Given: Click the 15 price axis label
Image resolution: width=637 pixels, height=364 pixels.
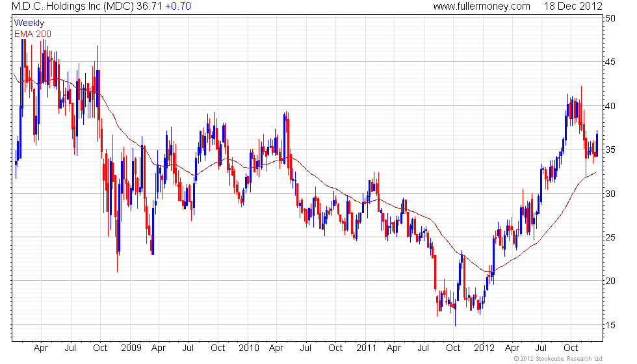Looking at the screenshot, I should [610, 325].
